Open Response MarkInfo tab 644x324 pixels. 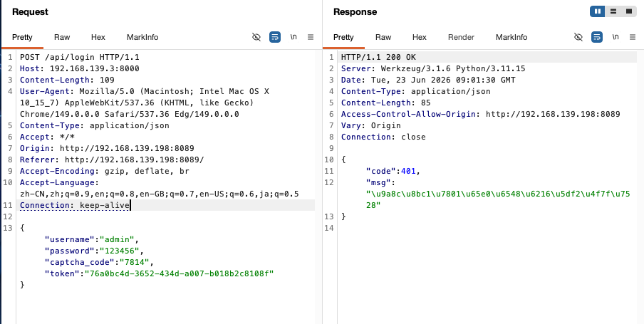coord(511,37)
